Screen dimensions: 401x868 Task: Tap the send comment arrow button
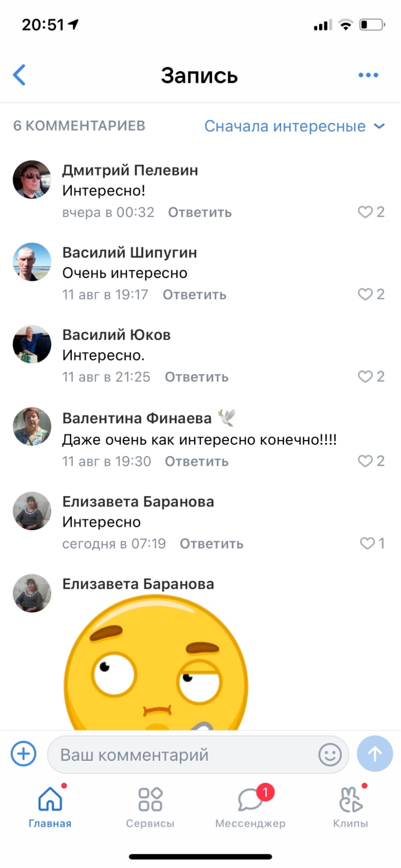(375, 753)
